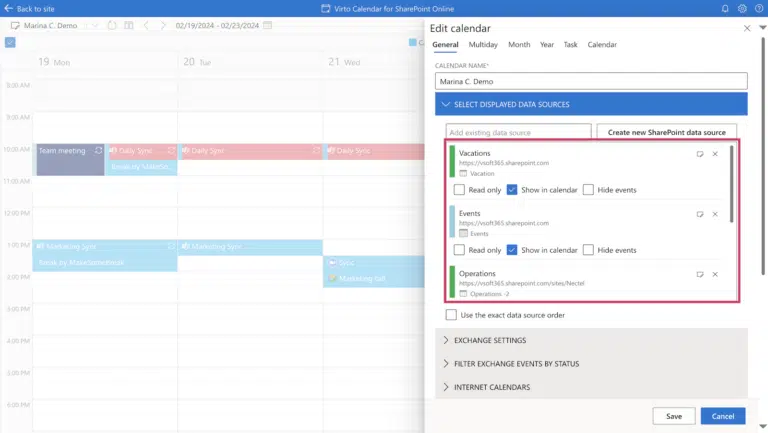Open the Marketing call event on Wednesday
Viewport: 768px width, 433px height.
pos(374,278)
